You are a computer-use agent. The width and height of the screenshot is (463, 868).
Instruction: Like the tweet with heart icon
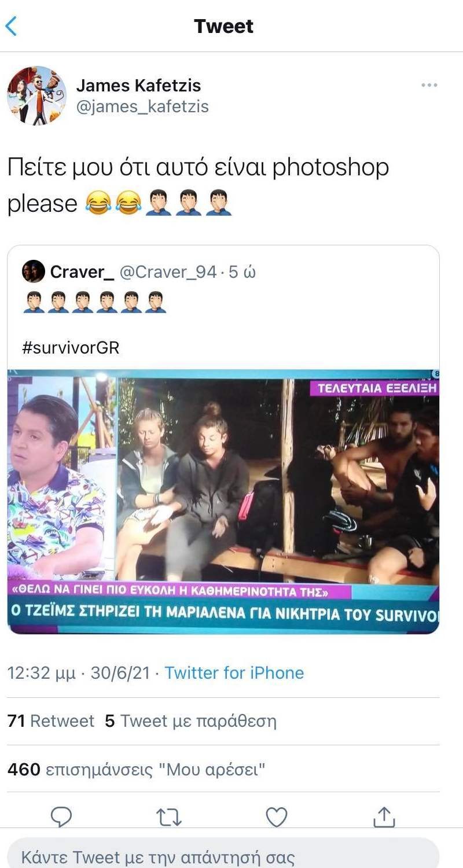[x=277, y=817]
